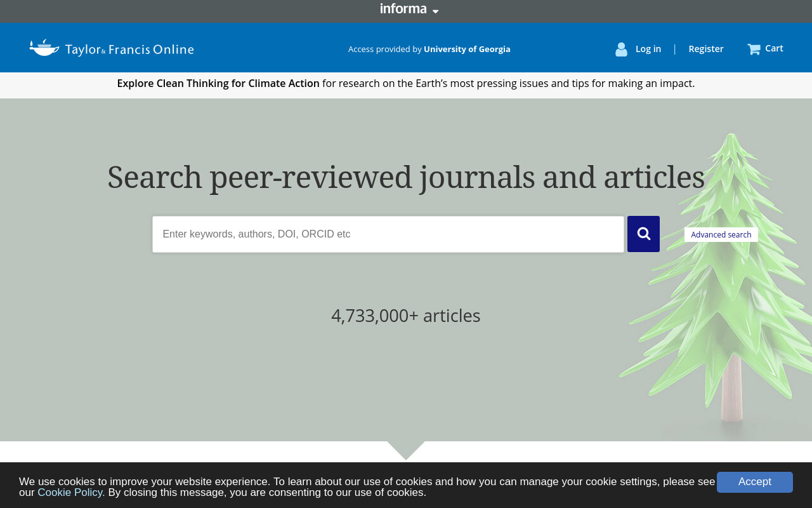
Task: Open the Informa dropdown menu
Action: tap(409, 9)
